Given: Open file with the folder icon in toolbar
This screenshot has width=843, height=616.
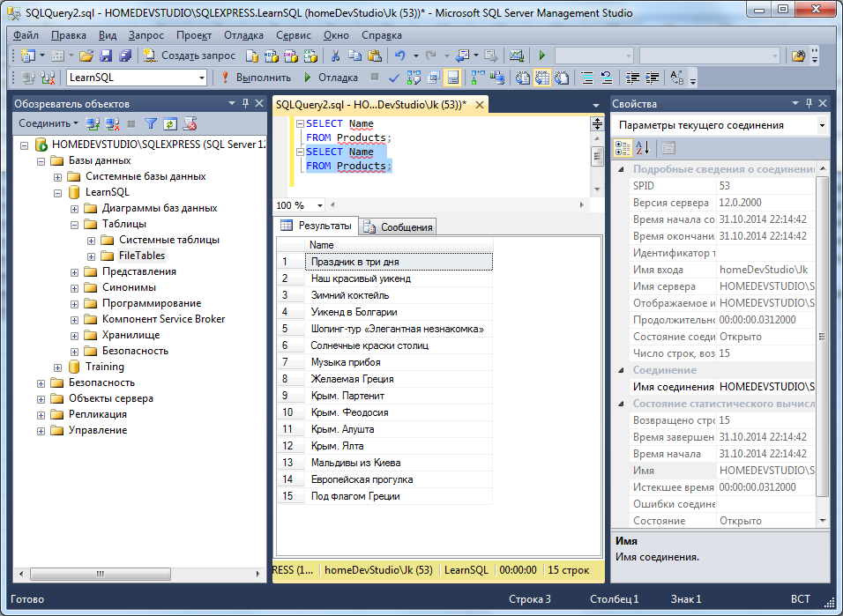Looking at the screenshot, I should click(86, 56).
